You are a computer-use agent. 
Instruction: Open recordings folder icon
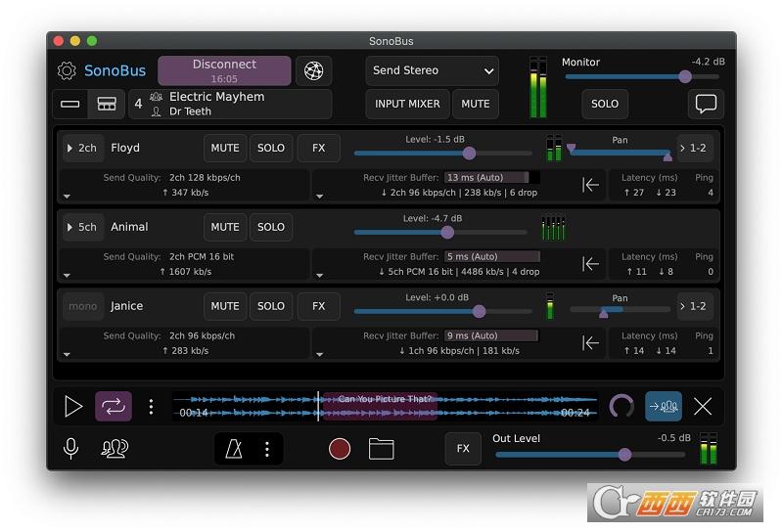pyautogui.click(x=381, y=449)
